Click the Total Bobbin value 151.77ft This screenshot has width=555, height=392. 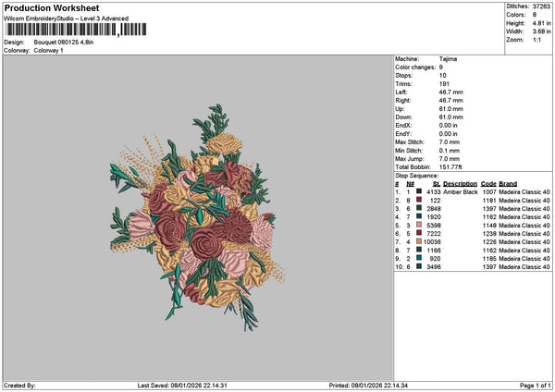point(450,167)
